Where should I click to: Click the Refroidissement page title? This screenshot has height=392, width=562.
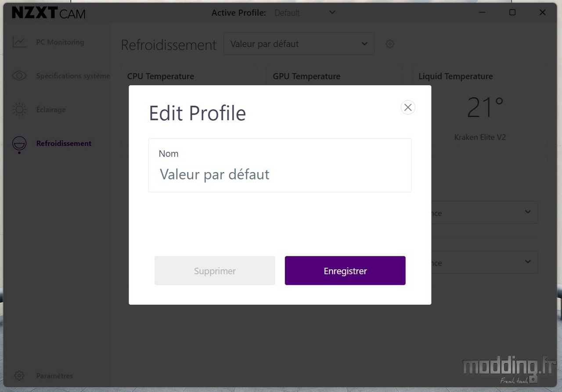[169, 45]
